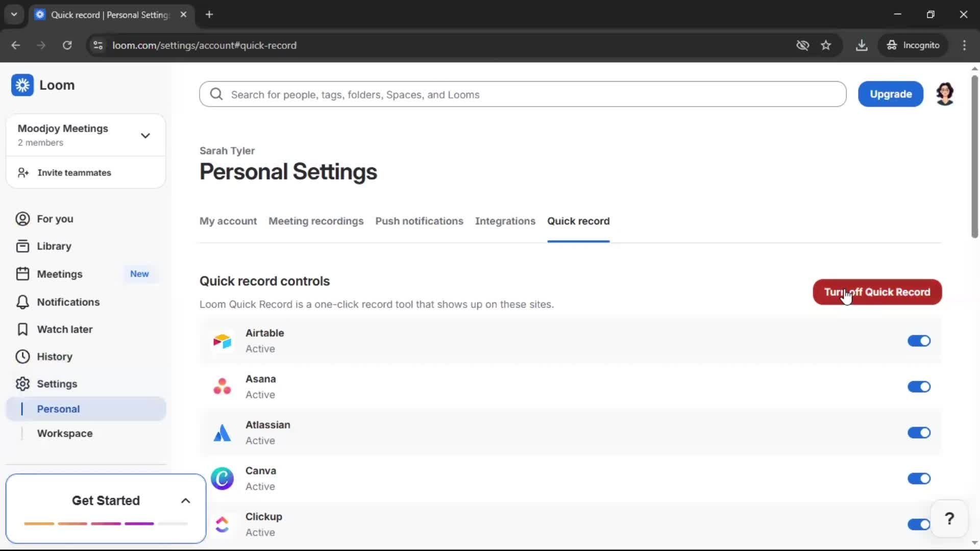This screenshot has width=980, height=551.
Task: Toggle Quick Record on Canva
Action: [x=918, y=479]
